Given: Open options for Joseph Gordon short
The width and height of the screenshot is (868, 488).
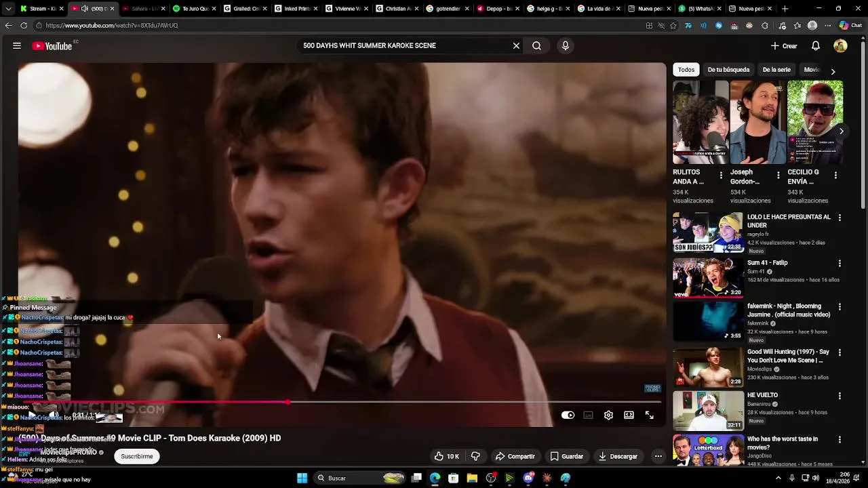Looking at the screenshot, I should pyautogui.click(x=778, y=175).
